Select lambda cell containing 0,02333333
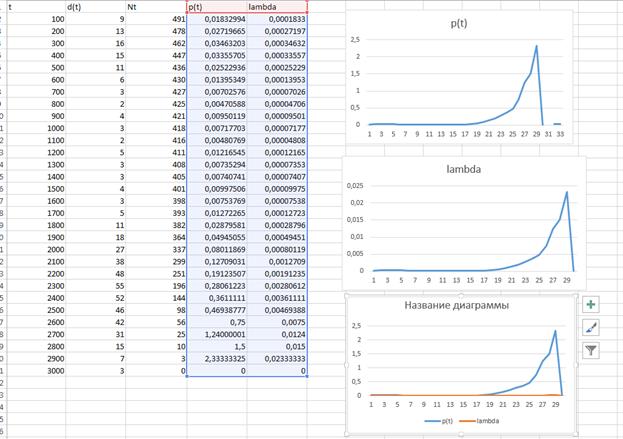This screenshot has height=439, width=623. coord(277,359)
